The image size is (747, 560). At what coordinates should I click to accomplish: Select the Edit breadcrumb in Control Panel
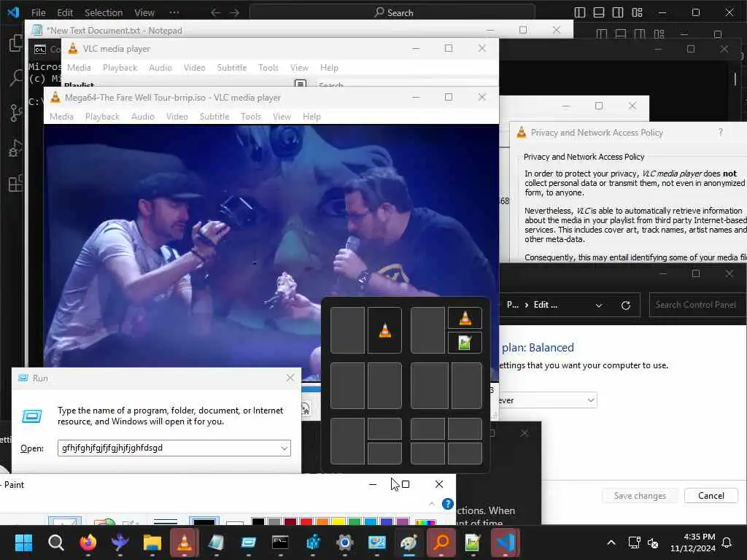point(546,305)
